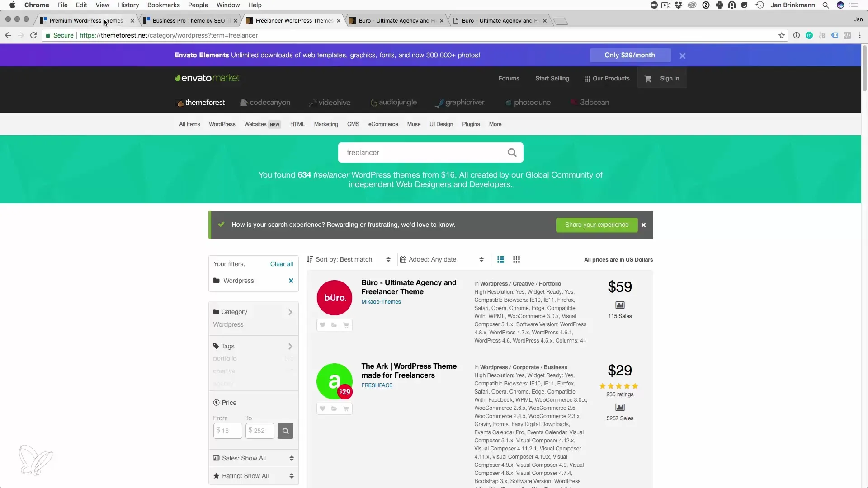Open the 3docean marketplace
Screen dimensions: 868x488
tap(590, 103)
